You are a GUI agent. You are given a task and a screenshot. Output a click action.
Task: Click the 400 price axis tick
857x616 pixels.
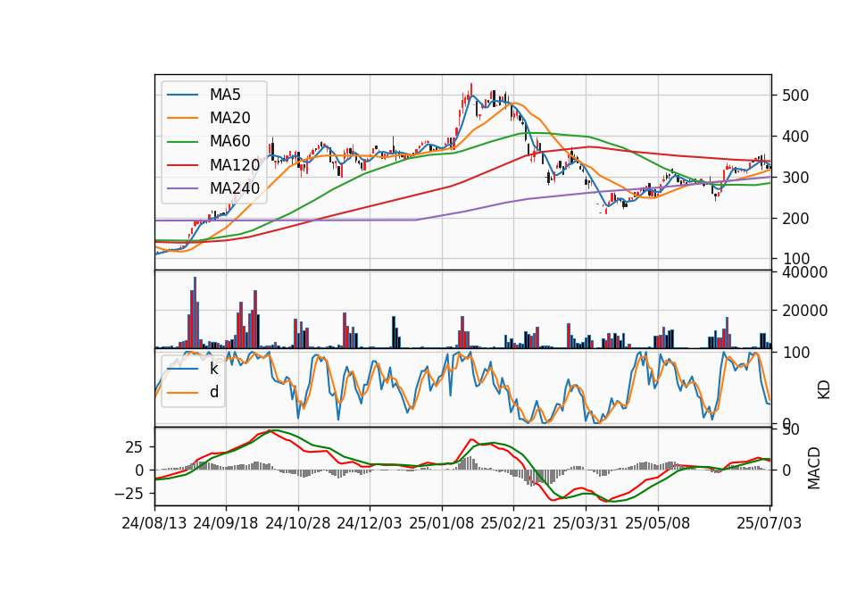pos(795,137)
